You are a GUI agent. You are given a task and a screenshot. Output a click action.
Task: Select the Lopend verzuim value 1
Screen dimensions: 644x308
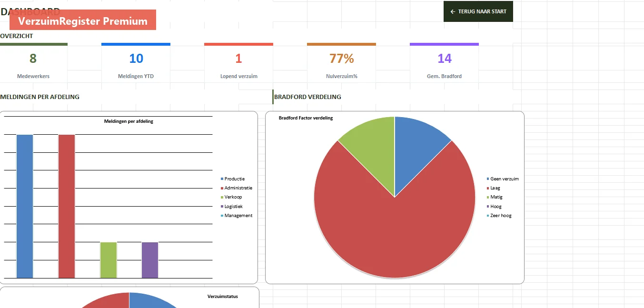[238, 59]
